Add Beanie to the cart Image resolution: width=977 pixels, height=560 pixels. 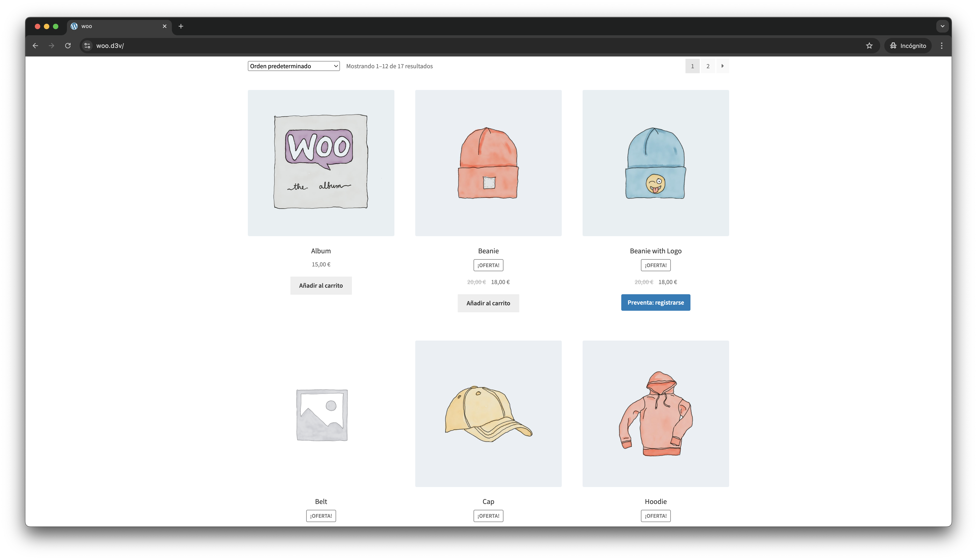pos(488,304)
